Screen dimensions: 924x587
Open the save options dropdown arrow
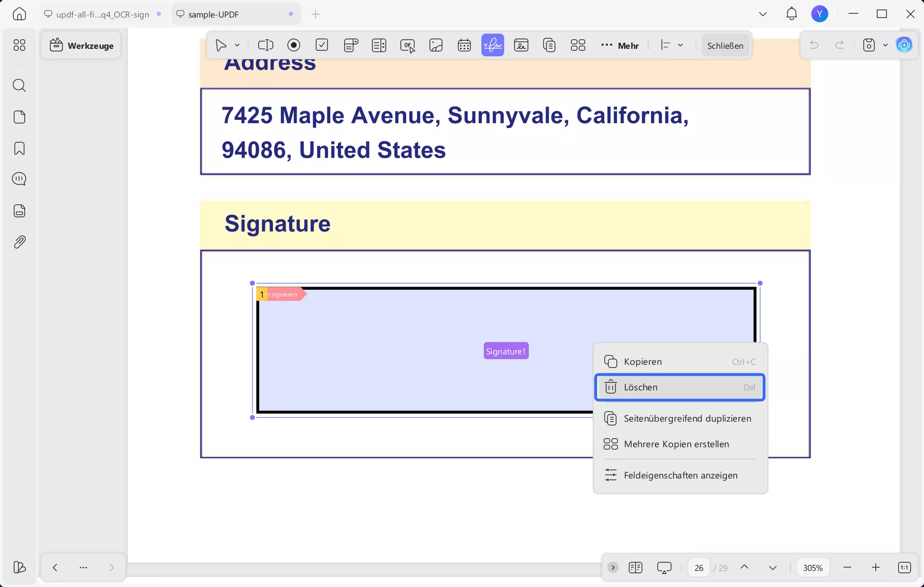point(885,45)
